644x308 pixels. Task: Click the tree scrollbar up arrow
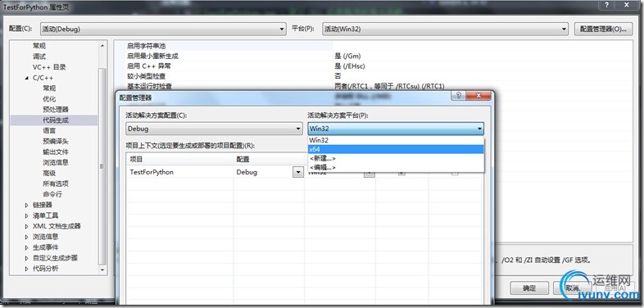click(x=102, y=46)
